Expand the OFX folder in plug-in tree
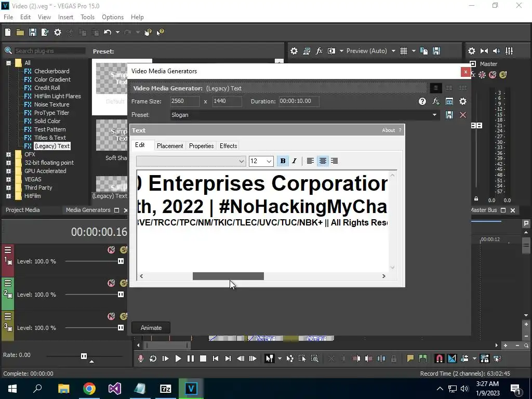 coord(8,154)
